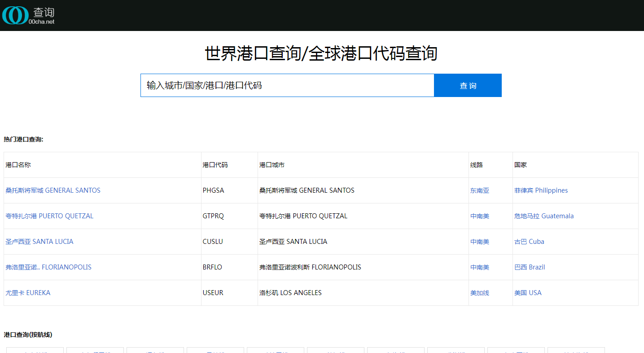This screenshot has width=644, height=353.
Task: Open the GENERAL SANTOS port detail link
Action: pyautogui.click(x=53, y=190)
